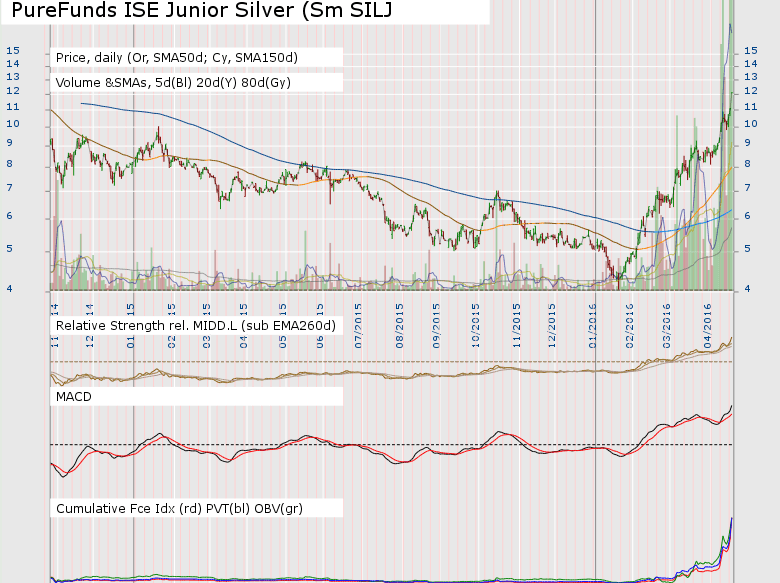Click value 9 on left price axis
Screen dimensions: 780x583
coord(9,143)
